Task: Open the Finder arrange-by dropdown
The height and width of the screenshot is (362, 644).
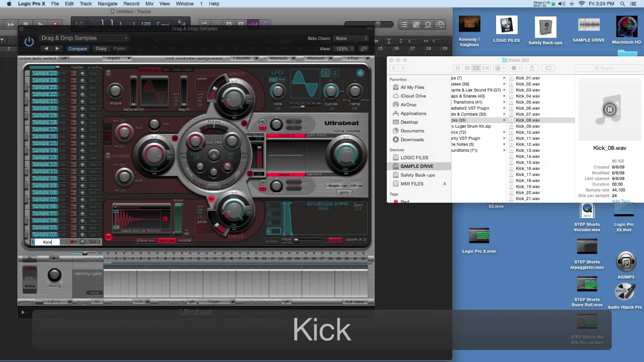Action: click(499, 68)
